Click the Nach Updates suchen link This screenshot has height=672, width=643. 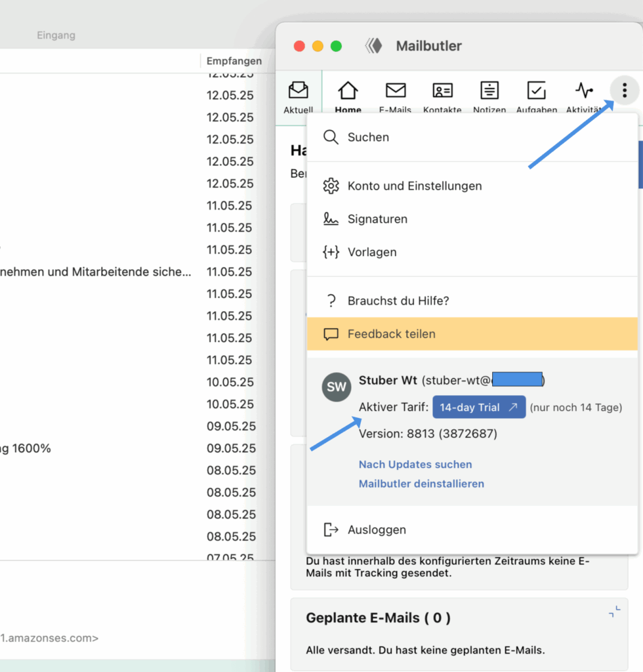click(415, 464)
